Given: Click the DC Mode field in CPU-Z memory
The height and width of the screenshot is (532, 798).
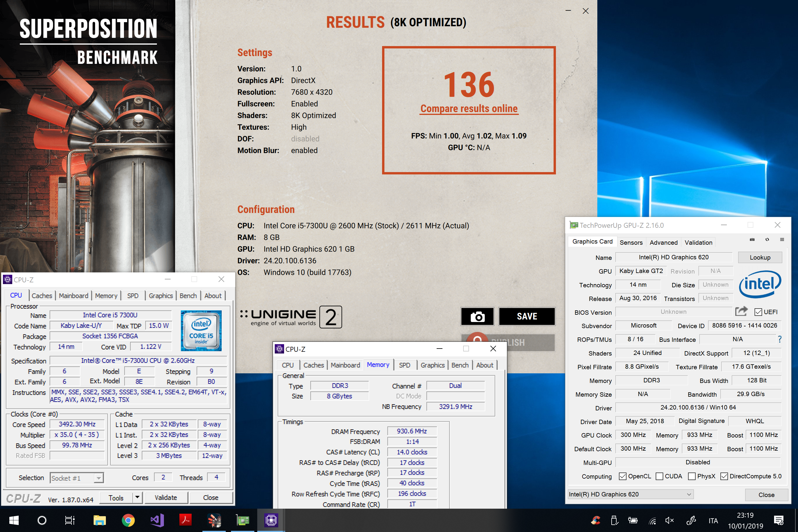Looking at the screenshot, I should click(455, 396).
